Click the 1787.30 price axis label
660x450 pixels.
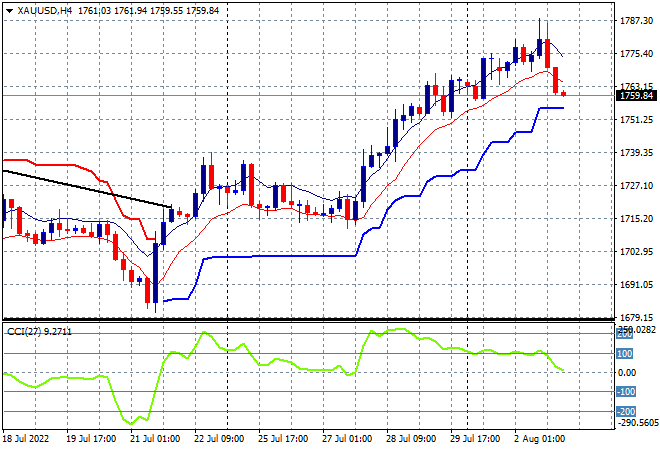(636, 21)
